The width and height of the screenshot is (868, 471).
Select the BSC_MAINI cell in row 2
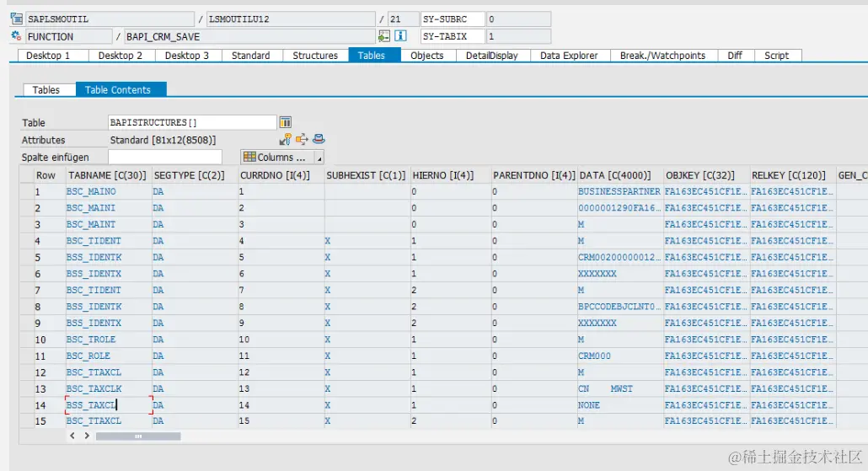pyautogui.click(x=109, y=208)
